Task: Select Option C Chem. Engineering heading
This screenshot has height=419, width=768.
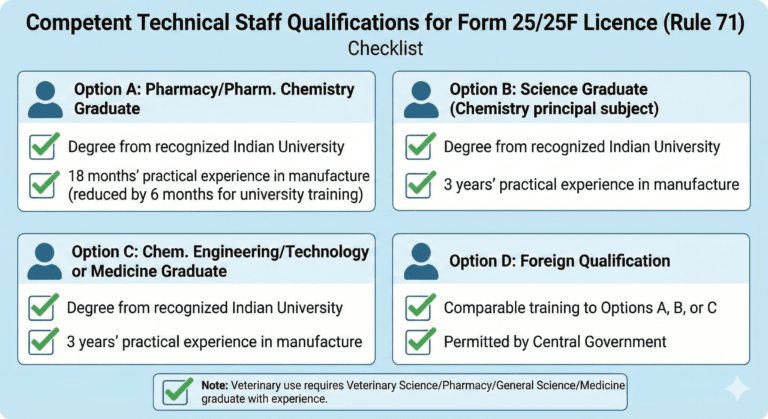Action: pyautogui.click(x=220, y=261)
